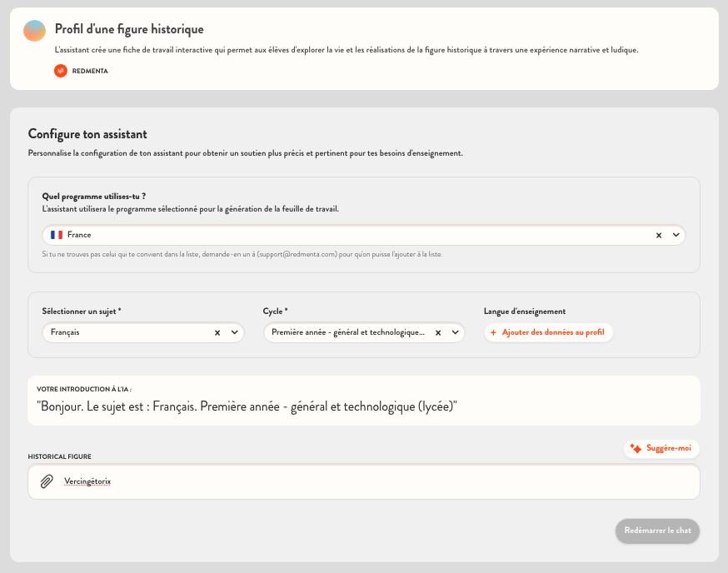Click the Première année cycle text
Screen dimensions: 728x573
click(348, 332)
